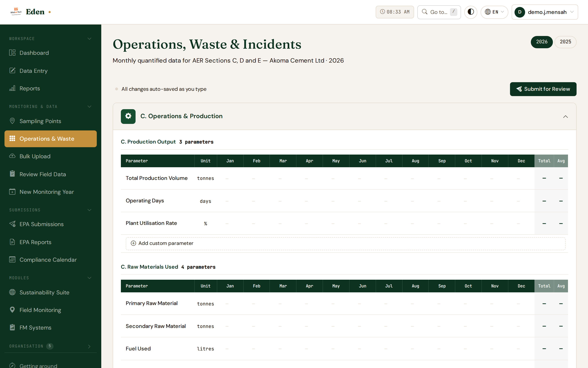This screenshot has width=588, height=368.
Task: Select the 2026 year toggle
Action: [542, 42]
